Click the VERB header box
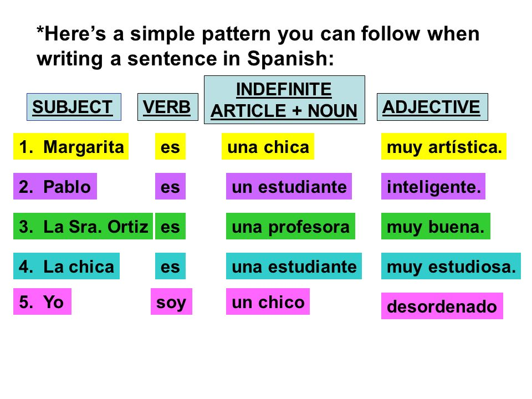Image resolution: width=532 pixels, height=399 pixels. (x=167, y=107)
